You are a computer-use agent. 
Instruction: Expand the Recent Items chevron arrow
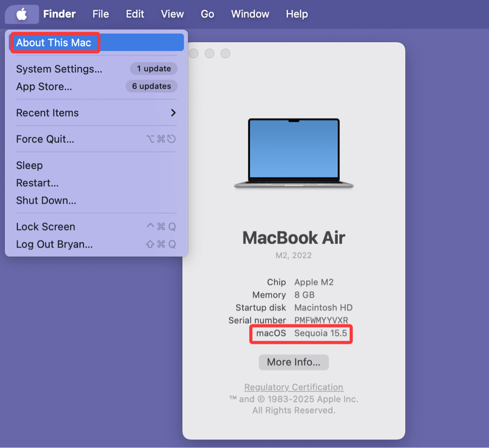point(174,112)
